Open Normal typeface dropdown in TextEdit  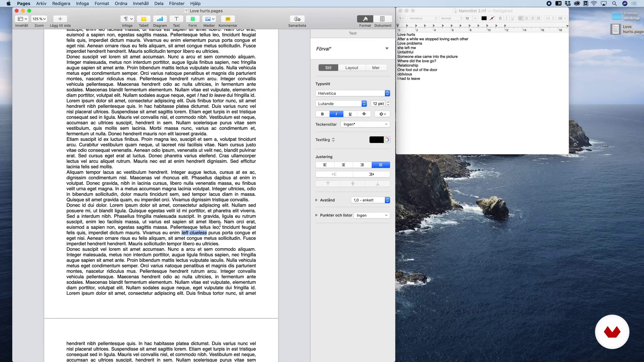pyautogui.click(x=451, y=18)
